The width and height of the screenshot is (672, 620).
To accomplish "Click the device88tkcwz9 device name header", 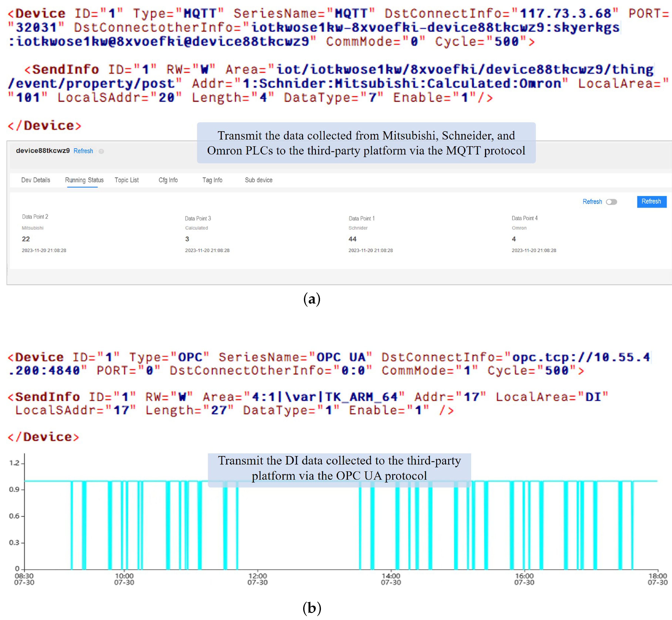I will tap(43, 151).
